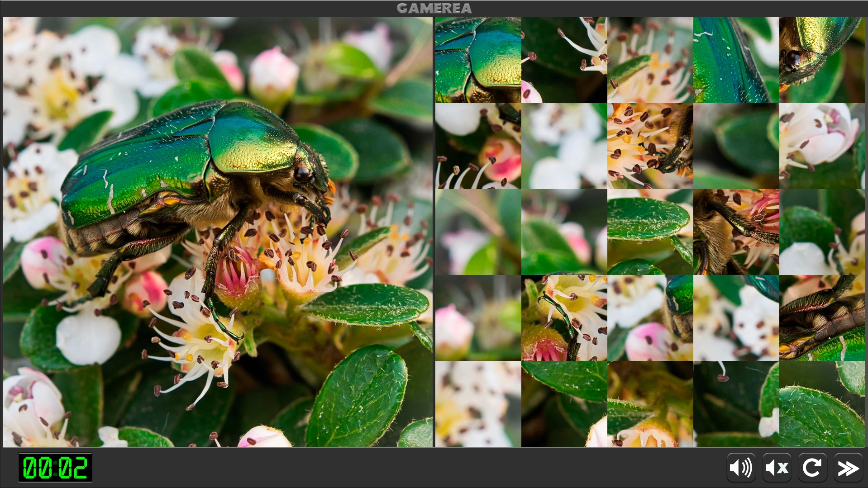Select dark bottom-row tile with single stamen
Image resolution: width=868 pixels, height=488 pixels.
click(736, 404)
